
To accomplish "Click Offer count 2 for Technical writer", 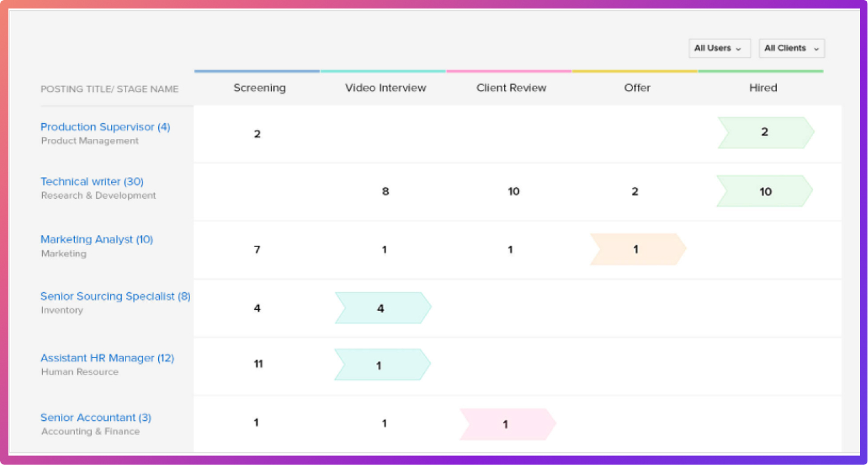I will (x=635, y=191).
